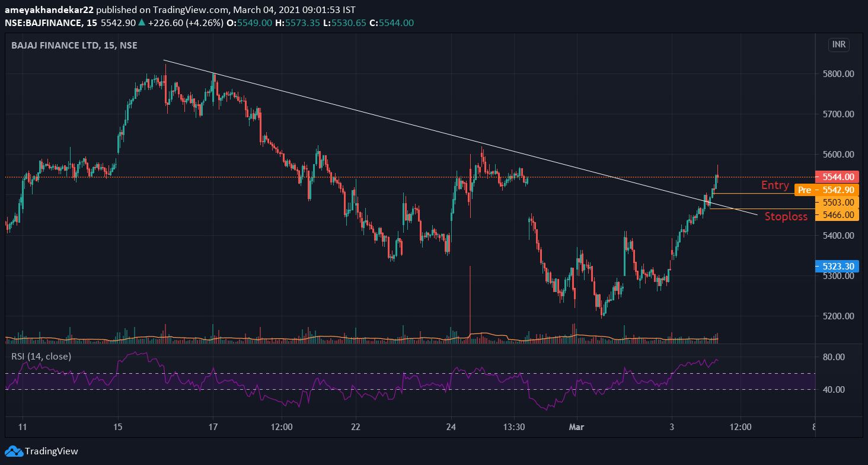Click the red Entry annotation text

775,185
